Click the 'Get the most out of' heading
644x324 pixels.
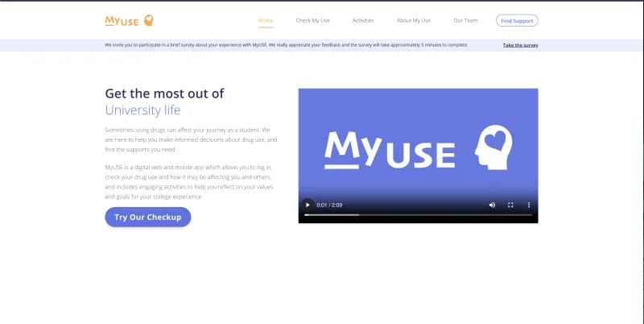[x=164, y=93]
